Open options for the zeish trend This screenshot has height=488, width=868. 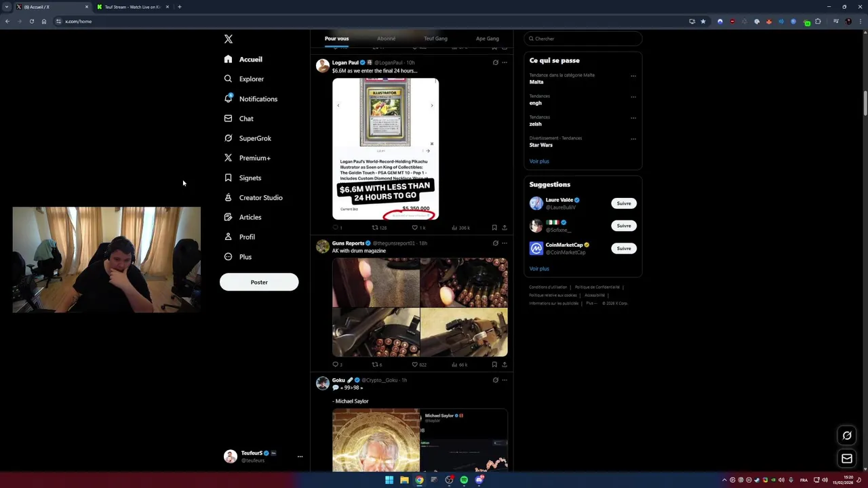[x=633, y=118]
